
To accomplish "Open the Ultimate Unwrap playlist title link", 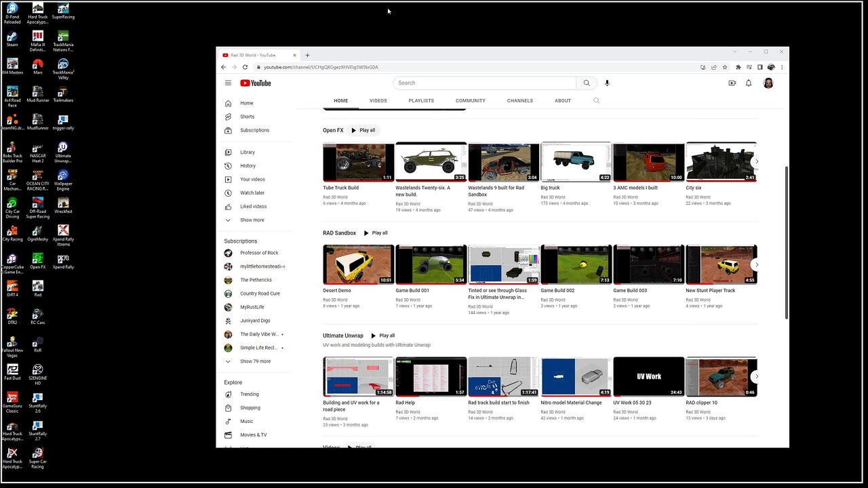I will coord(343,335).
